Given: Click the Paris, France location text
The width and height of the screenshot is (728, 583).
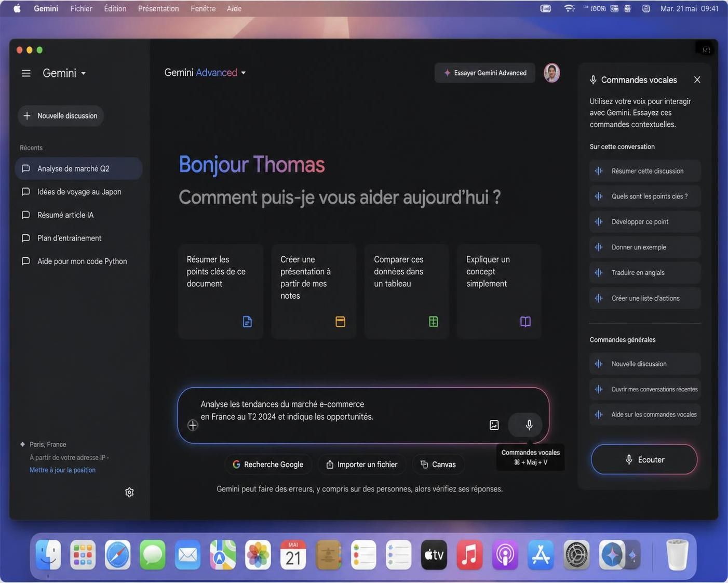Looking at the screenshot, I should (48, 444).
